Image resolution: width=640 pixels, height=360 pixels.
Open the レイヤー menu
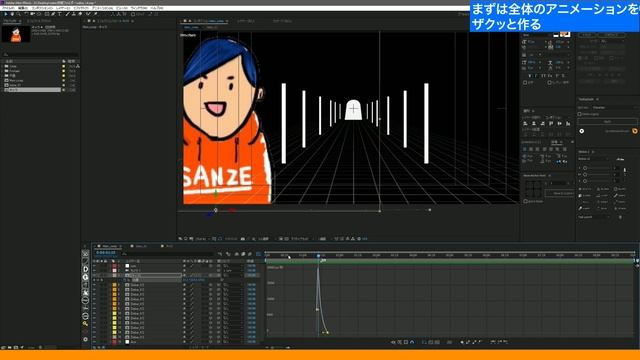[x=63, y=8]
